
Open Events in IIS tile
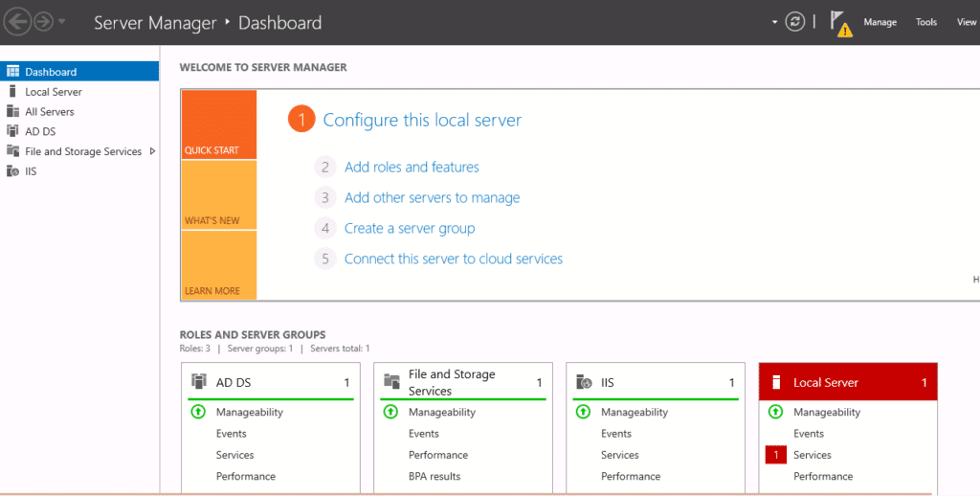tap(616, 434)
